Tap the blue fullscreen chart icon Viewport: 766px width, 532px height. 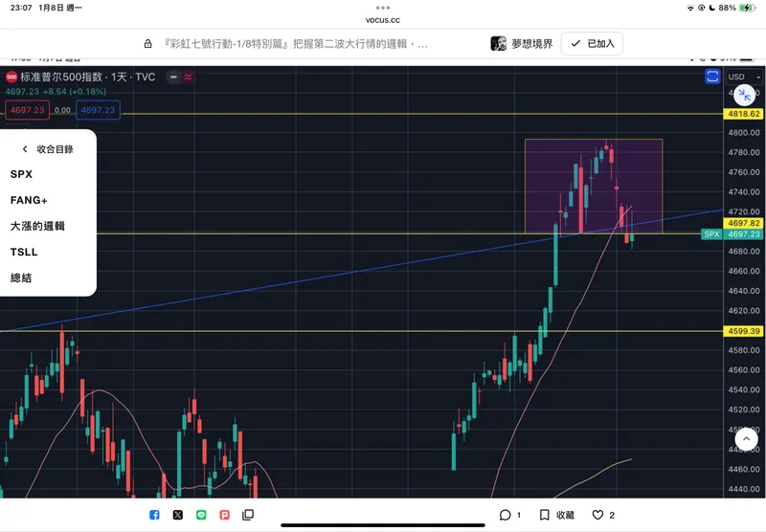click(x=712, y=77)
